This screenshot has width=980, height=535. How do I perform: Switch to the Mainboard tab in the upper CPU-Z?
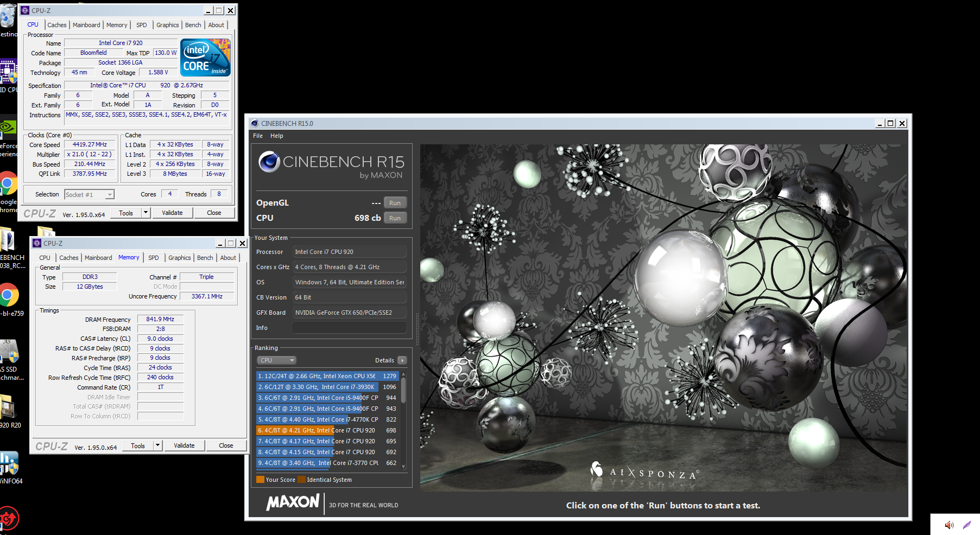pos(86,25)
